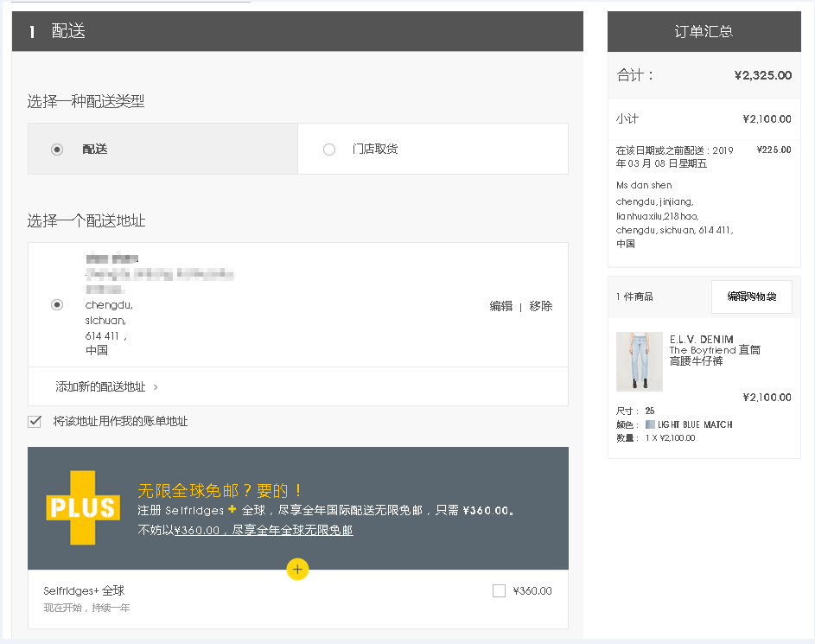Select the 配送 delivery radio button
815x644 pixels.
pyautogui.click(x=57, y=150)
